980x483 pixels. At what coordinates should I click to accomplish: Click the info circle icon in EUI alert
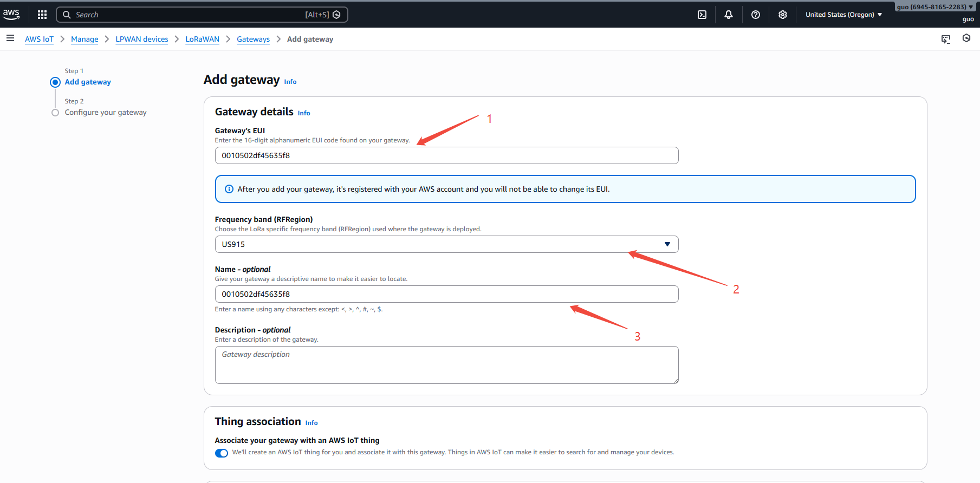(x=229, y=189)
